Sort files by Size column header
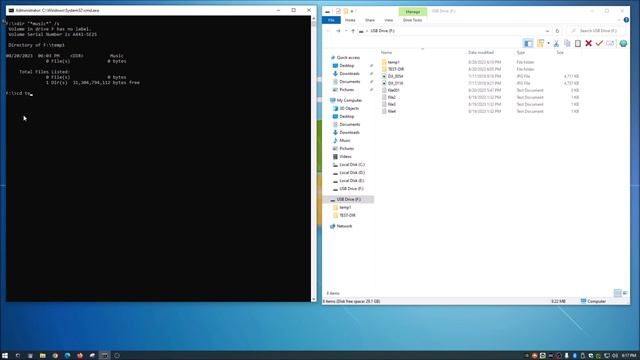Viewport: 640px width, 360px height. 560,53
